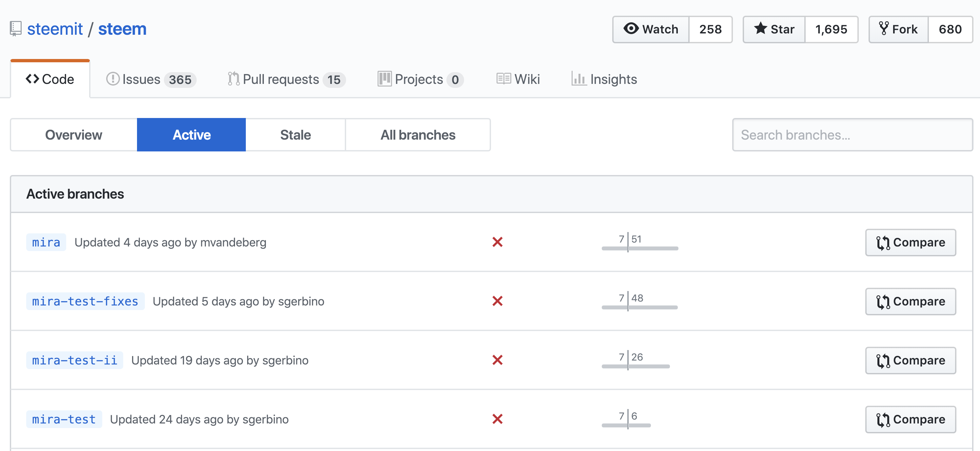Click the 7|26 ahead/behind bar for mira-test-ii

click(x=636, y=360)
